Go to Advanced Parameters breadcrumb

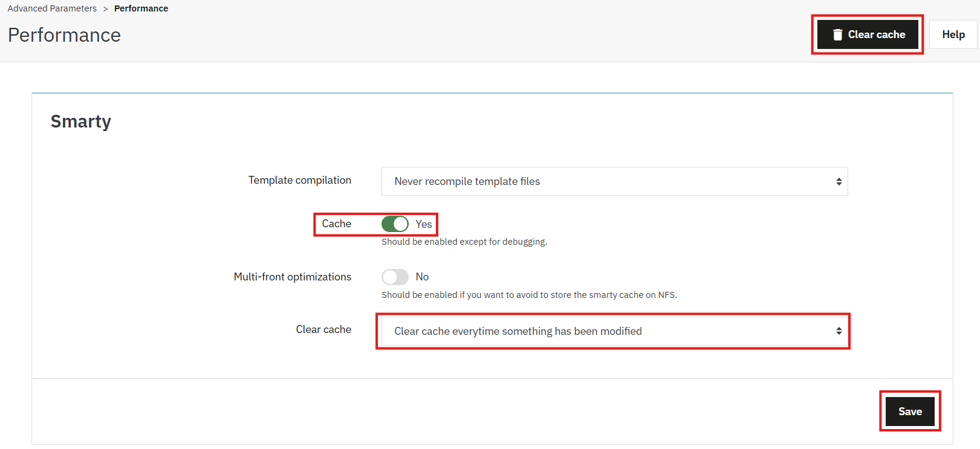(x=52, y=8)
